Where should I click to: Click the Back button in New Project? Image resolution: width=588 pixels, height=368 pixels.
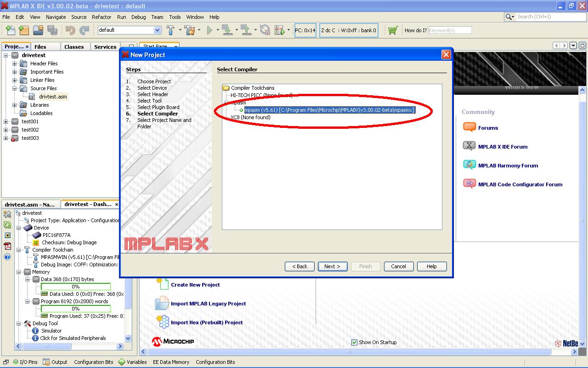pyautogui.click(x=300, y=266)
